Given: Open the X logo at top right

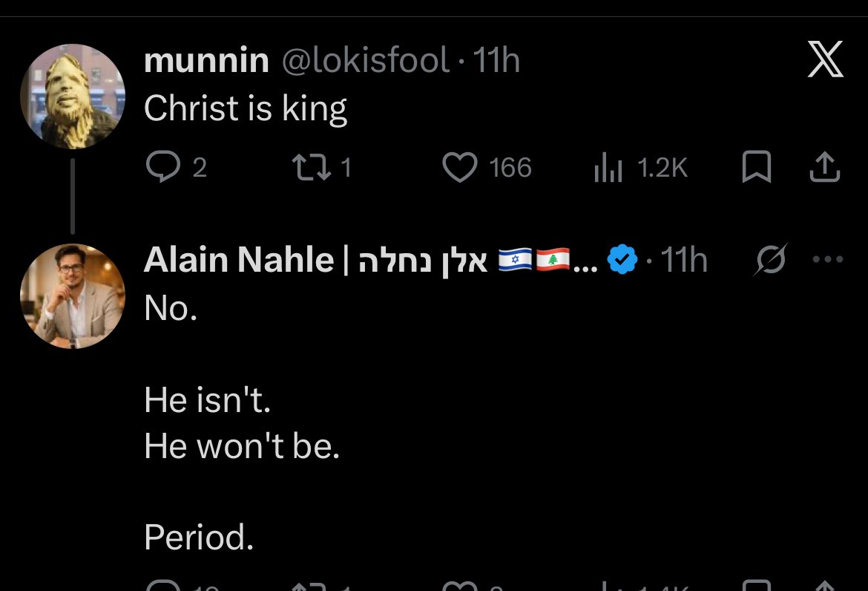Looking at the screenshot, I should click(826, 59).
